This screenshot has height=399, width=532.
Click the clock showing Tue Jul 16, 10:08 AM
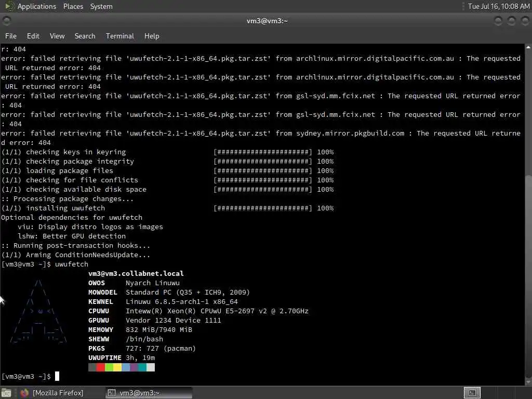[x=498, y=6]
